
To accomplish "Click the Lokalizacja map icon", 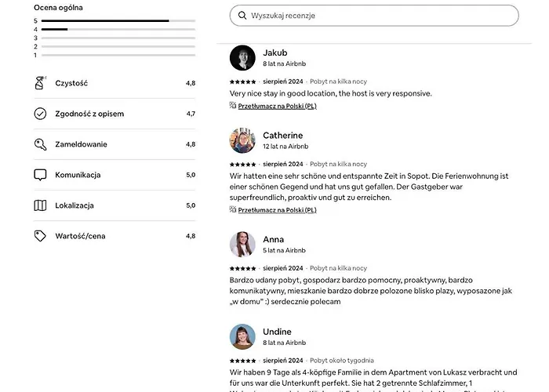I will pyautogui.click(x=41, y=205).
